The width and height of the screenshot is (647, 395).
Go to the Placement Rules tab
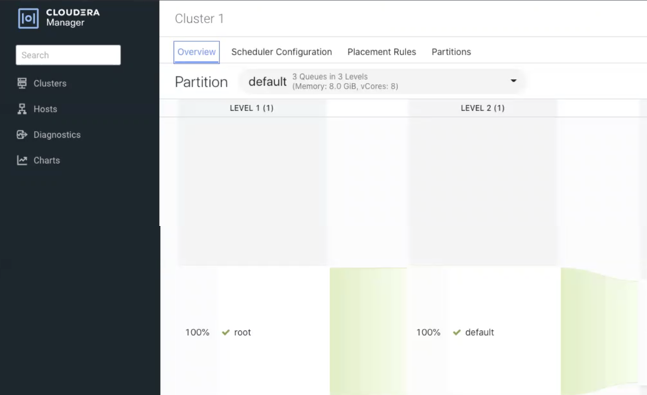[x=382, y=52]
